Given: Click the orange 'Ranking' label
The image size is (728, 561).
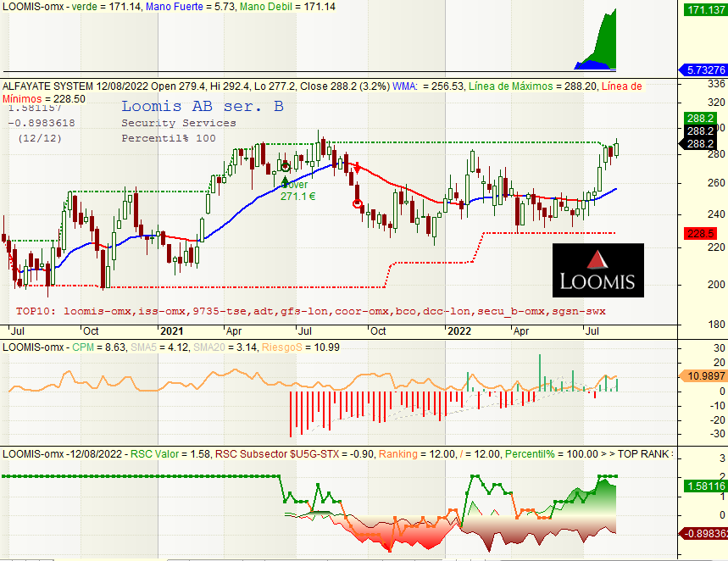Looking at the screenshot, I should [397, 454].
